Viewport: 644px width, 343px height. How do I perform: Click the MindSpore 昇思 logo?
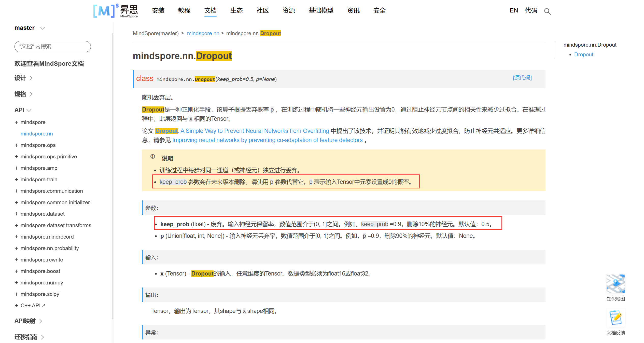[x=116, y=11]
